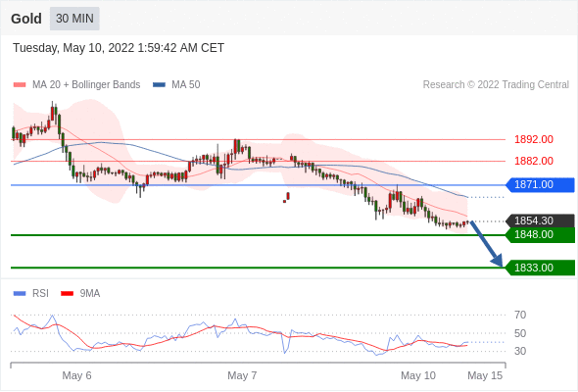Click the MA 50 blue legend swatch
The image size is (578, 392).
tap(159, 85)
